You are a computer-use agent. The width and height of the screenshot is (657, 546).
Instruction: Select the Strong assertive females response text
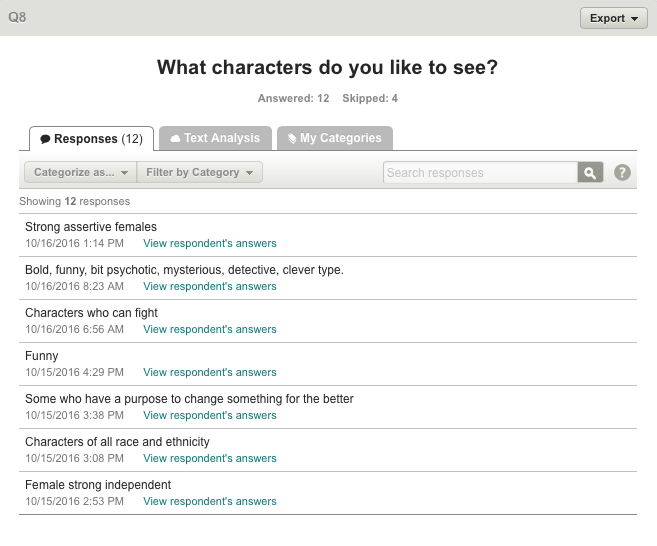(91, 227)
